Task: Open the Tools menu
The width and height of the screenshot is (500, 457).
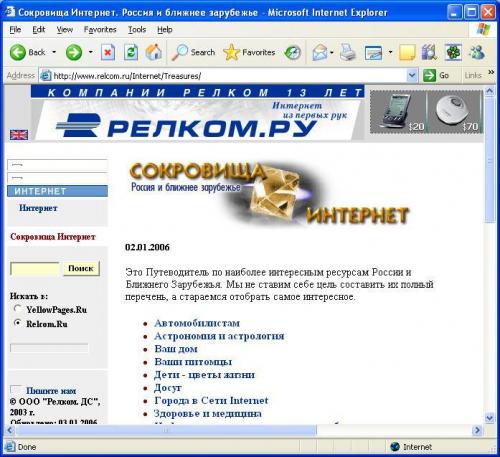Action: pyautogui.click(x=137, y=30)
